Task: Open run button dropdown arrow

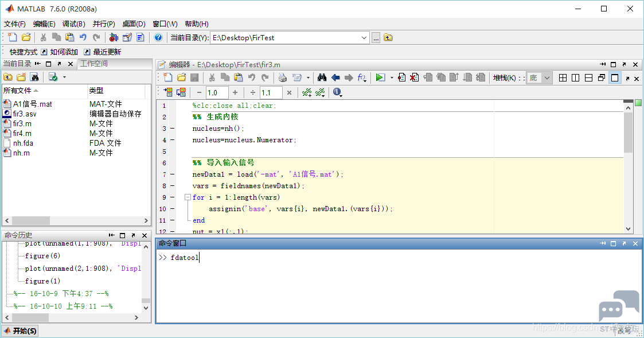Action: tap(392, 77)
